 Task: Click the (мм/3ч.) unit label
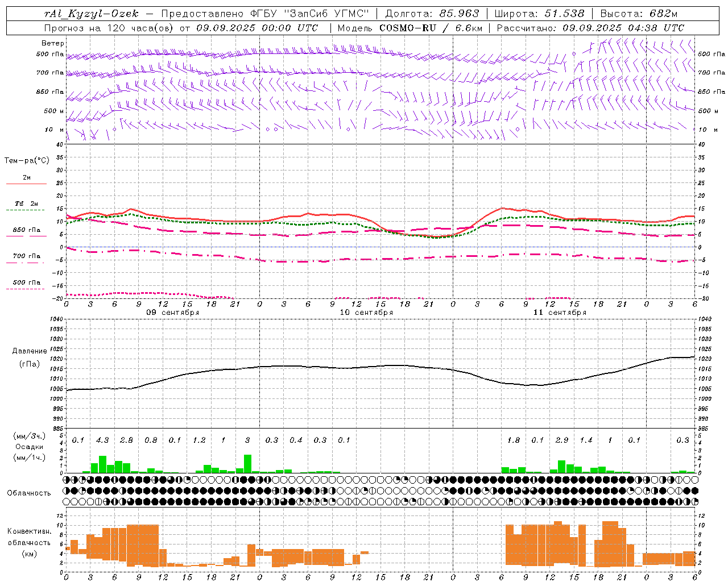30,436
